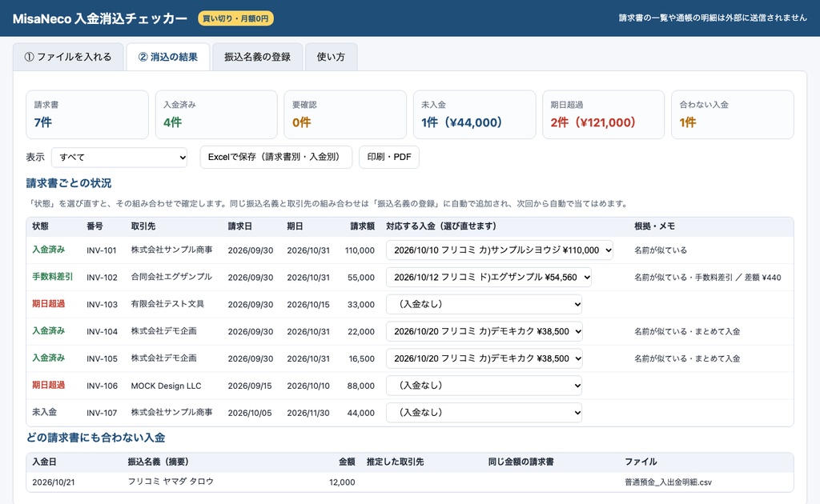Open the 入金なし dropdown for INV-103
The width and height of the screenshot is (820, 504).
(484, 305)
